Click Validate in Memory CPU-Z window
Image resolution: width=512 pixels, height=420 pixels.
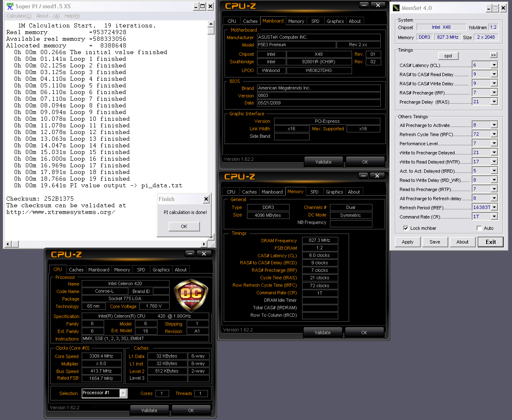point(322,333)
